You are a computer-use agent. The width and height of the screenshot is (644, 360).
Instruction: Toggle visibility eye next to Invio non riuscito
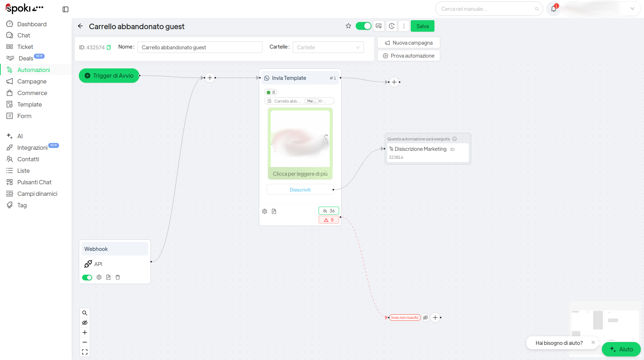(x=425, y=318)
